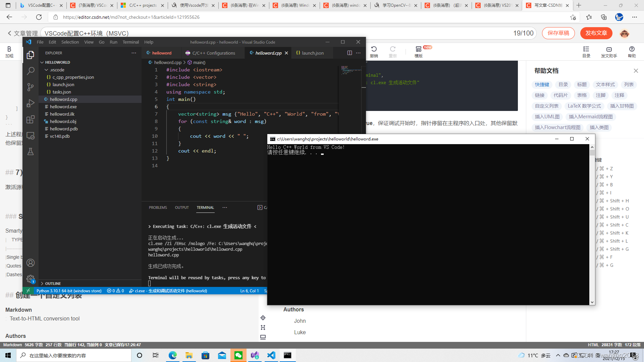Open the 发文助手 assistant icon
Screen dimensions: 644x362
click(609, 52)
